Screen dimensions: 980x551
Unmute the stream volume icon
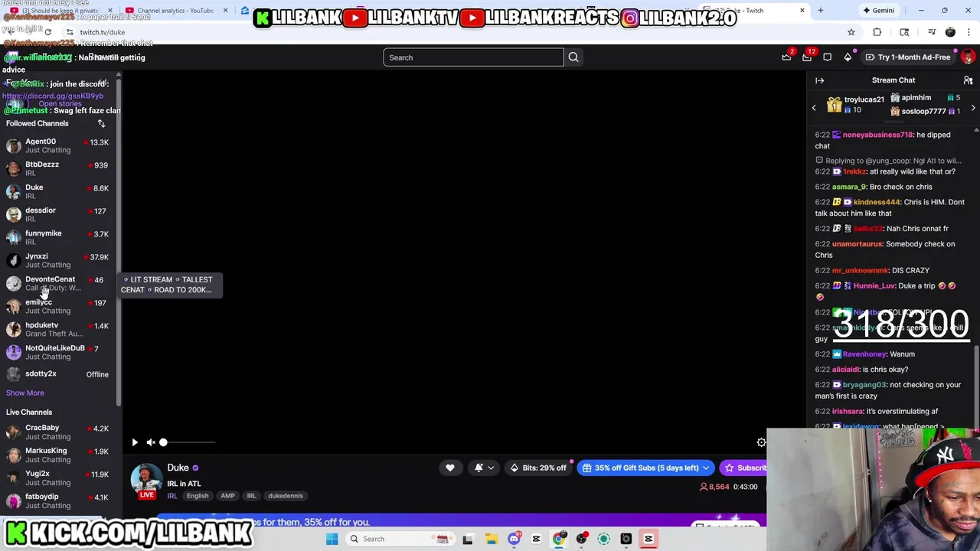[151, 442]
